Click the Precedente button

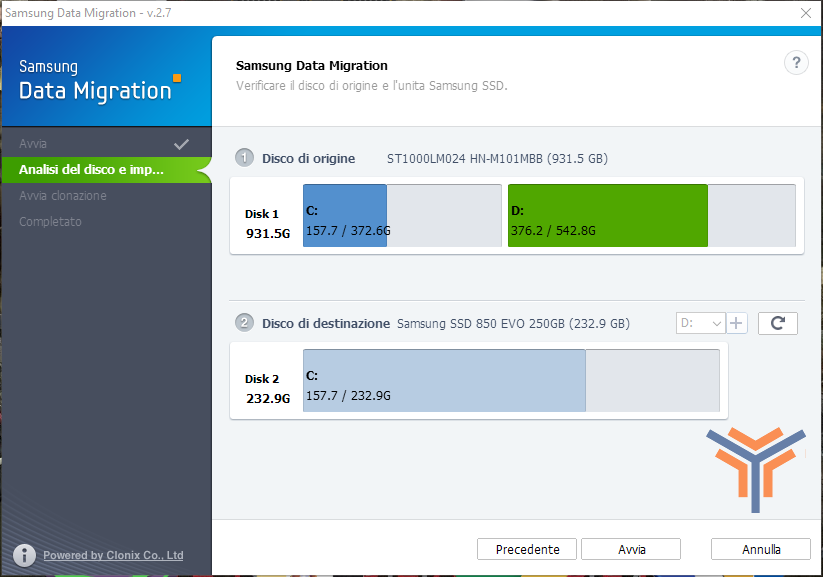pos(527,549)
